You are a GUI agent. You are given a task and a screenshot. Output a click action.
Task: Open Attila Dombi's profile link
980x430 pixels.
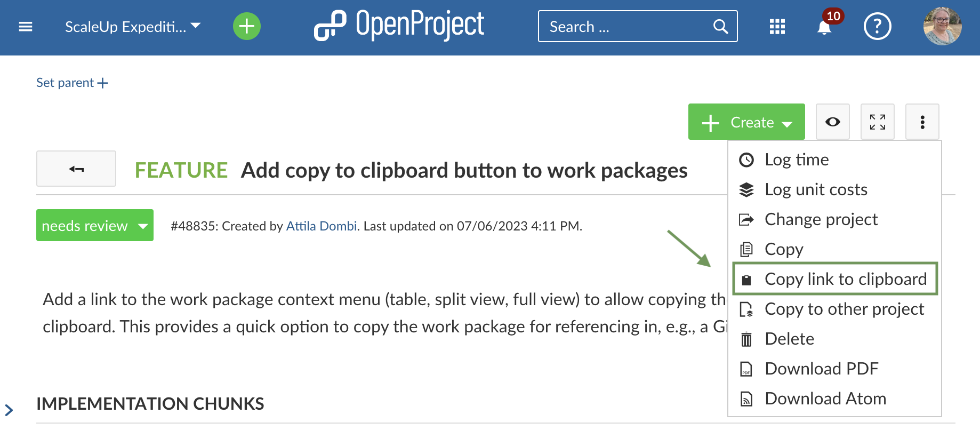pos(321,226)
